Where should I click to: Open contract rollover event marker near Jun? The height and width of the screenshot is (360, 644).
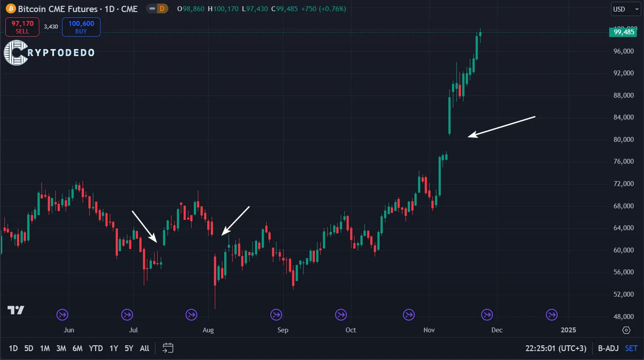pos(62,315)
